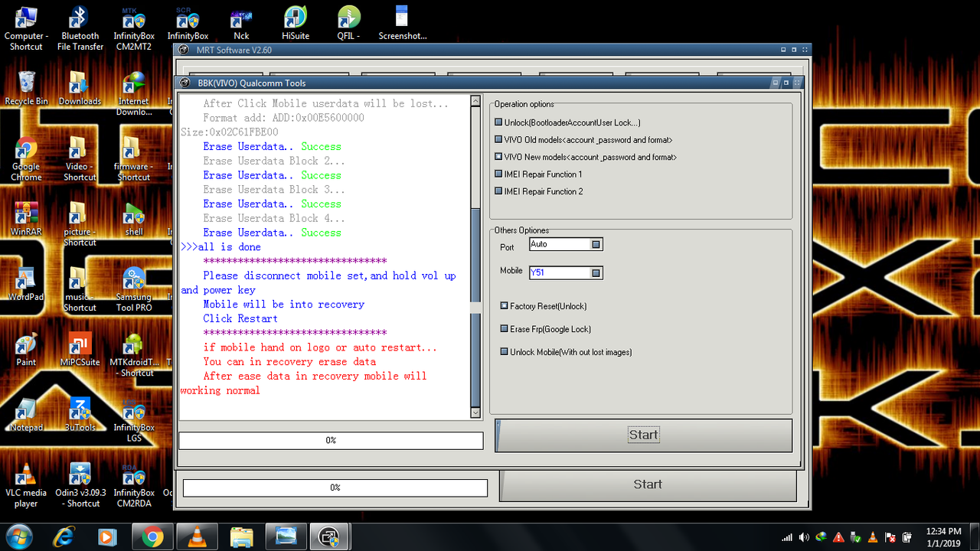Viewport: 980px width, 551px height.
Task: Launch WordPad desktop icon
Action: [26, 284]
